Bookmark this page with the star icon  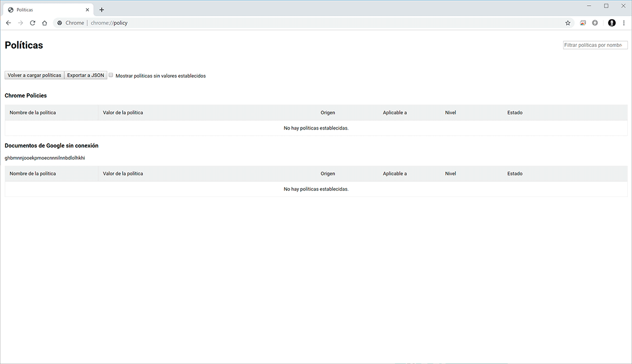[568, 23]
